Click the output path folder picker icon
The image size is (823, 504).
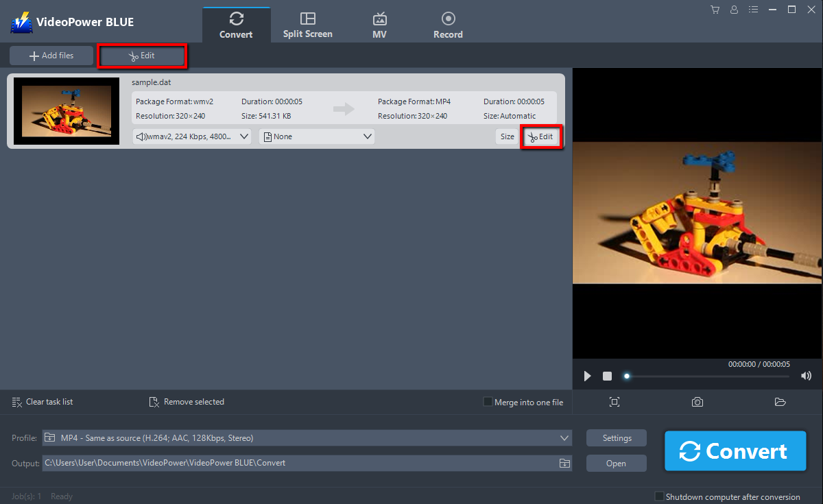click(x=564, y=463)
